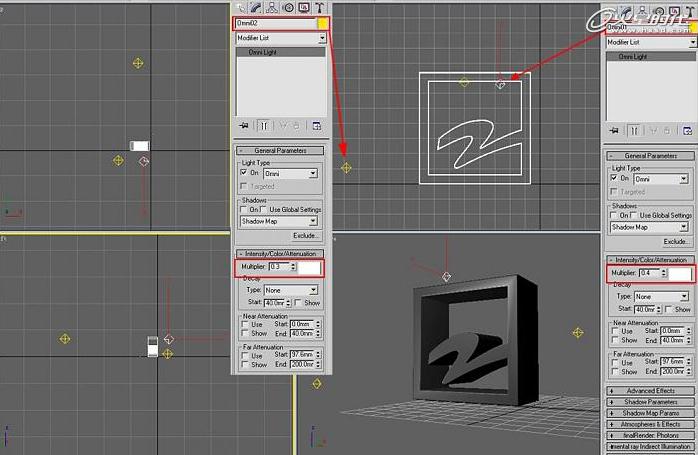The image size is (698, 455).
Task: Open Motion tab in Omni01 command panel
Action: click(658, 11)
